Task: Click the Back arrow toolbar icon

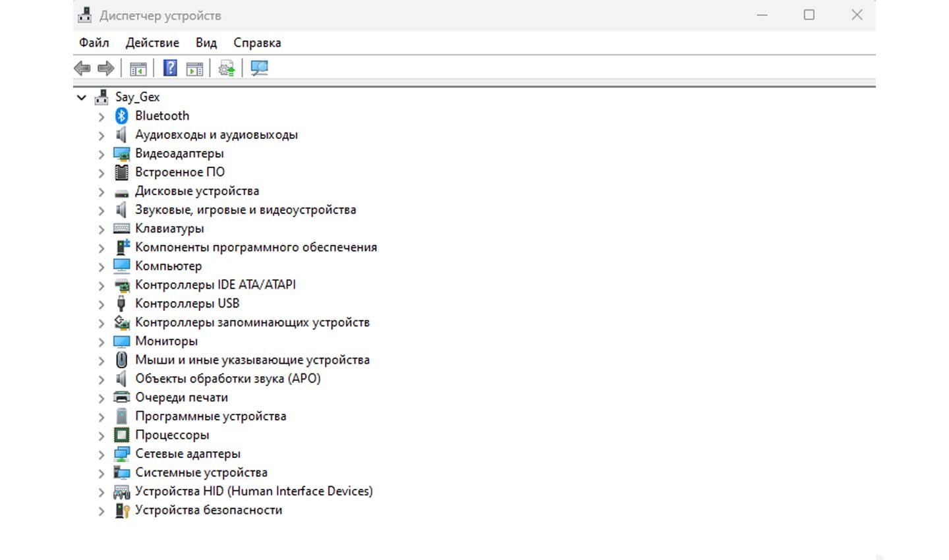Action: (82, 68)
